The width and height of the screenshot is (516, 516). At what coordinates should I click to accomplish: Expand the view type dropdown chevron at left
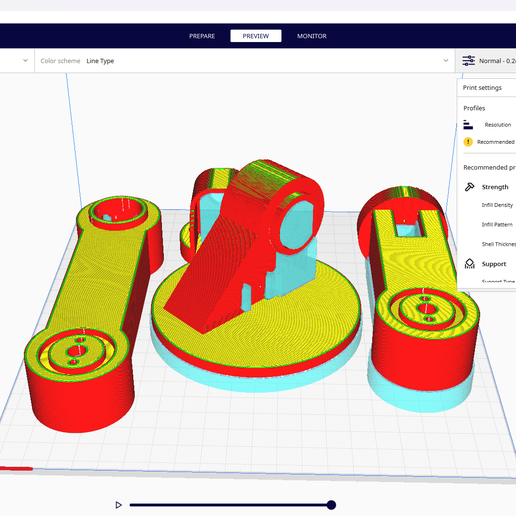tap(25, 61)
